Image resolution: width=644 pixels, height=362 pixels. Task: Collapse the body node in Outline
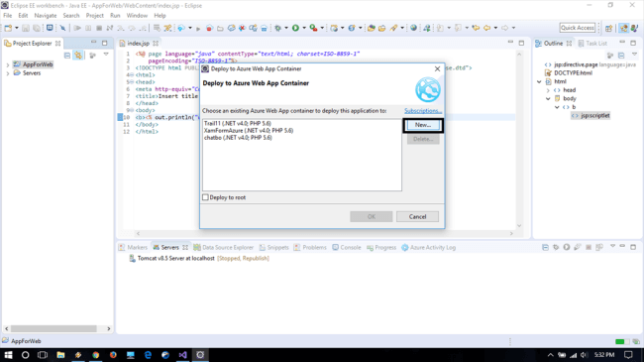click(x=548, y=99)
